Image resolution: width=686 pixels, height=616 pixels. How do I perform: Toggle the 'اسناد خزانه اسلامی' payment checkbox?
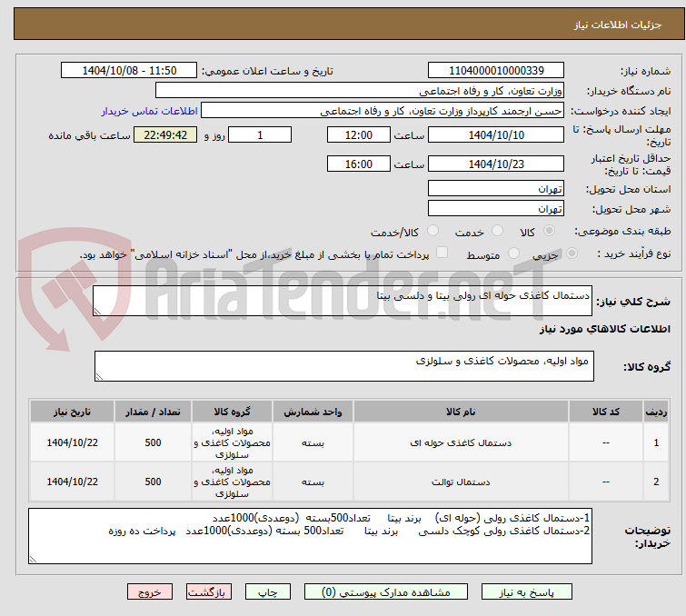(442, 253)
